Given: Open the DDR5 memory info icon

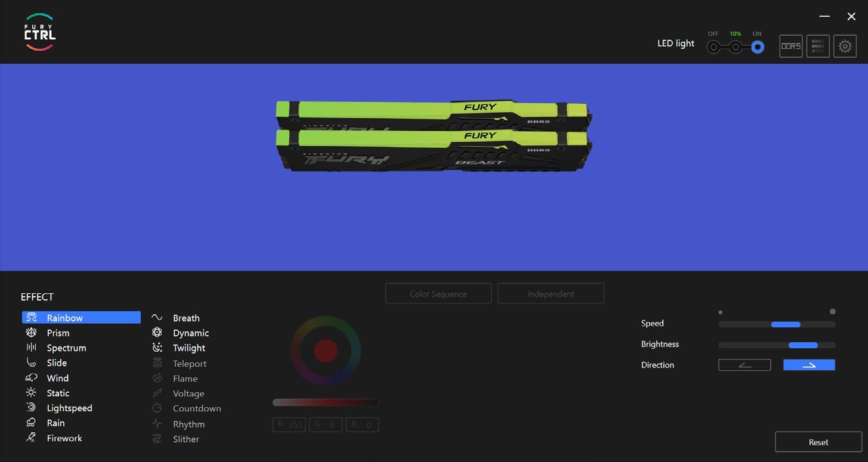Looking at the screenshot, I should [x=791, y=46].
